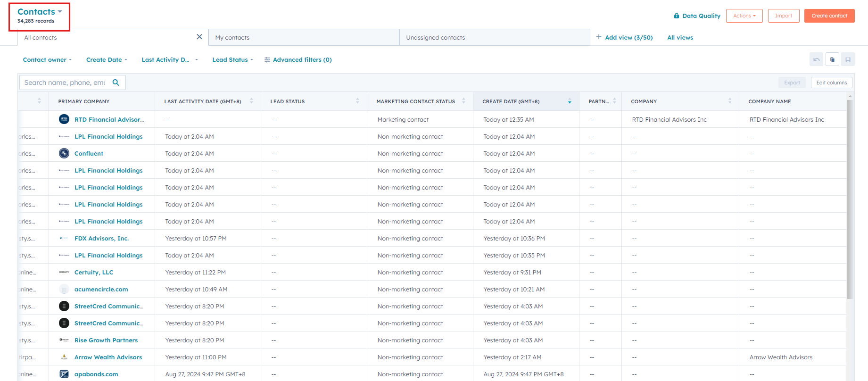Click the "Today at 12:35 AM" create date
Image resolution: width=868 pixels, height=381 pixels.
click(x=509, y=120)
